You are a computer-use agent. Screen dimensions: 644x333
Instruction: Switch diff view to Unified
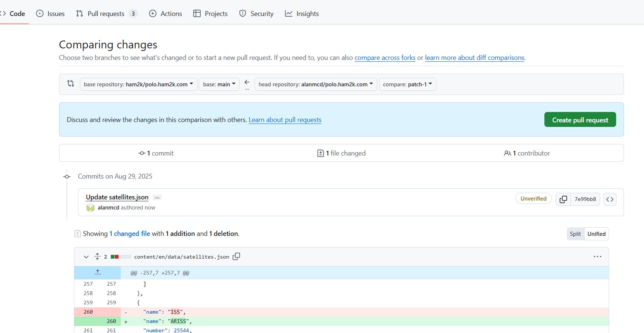[596, 234]
